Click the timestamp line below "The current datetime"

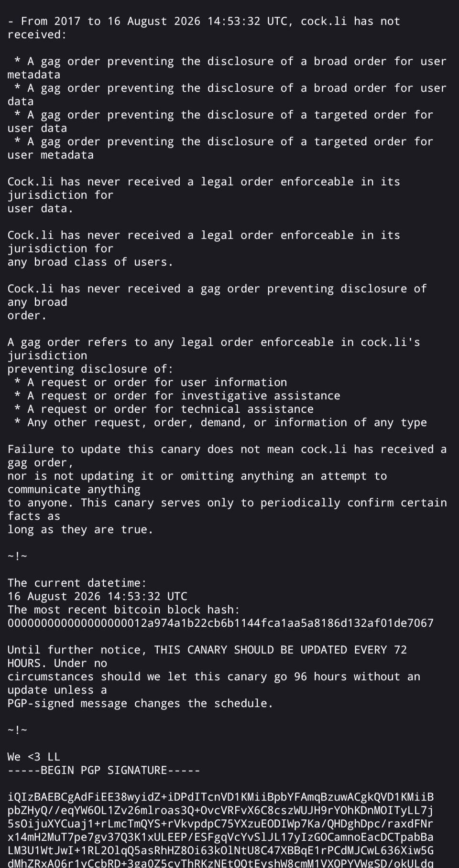coord(97,596)
